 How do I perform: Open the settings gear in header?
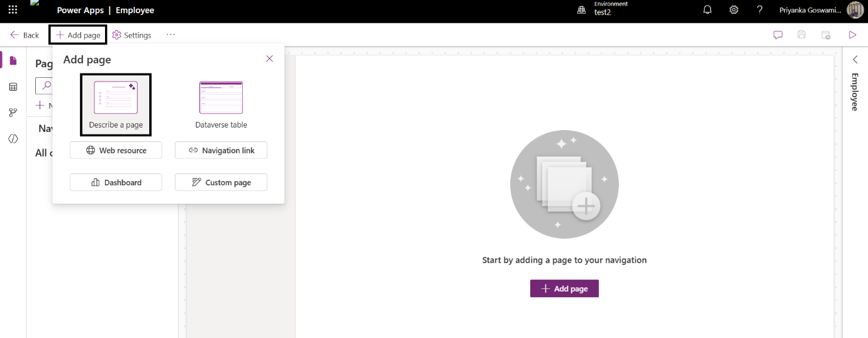coord(733,10)
